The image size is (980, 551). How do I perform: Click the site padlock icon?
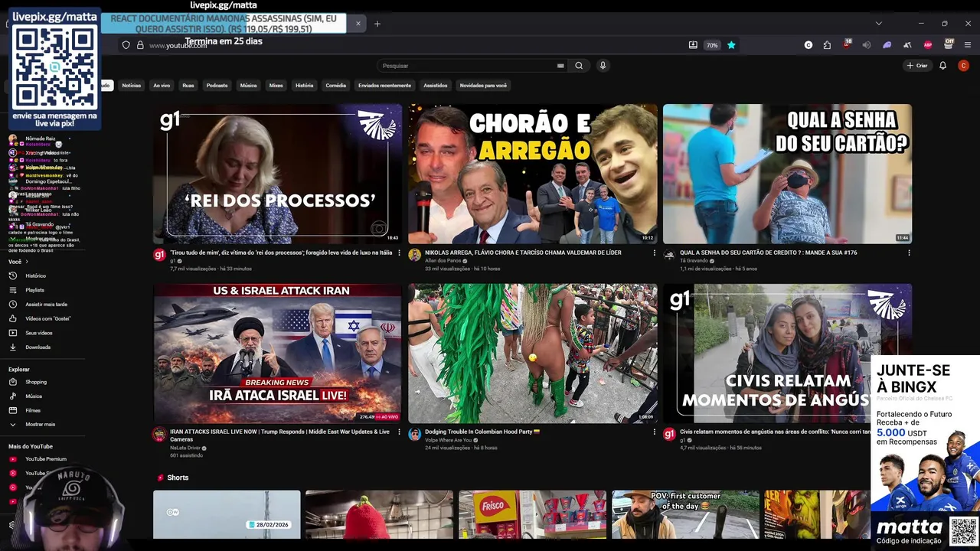[140, 45]
